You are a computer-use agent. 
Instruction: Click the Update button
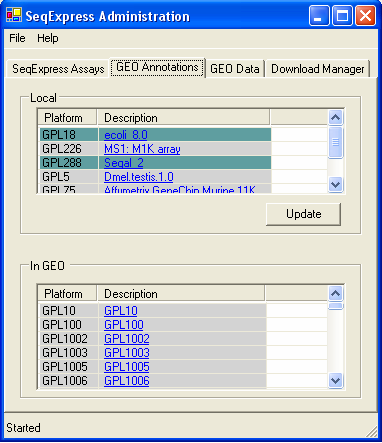[x=303, y=214]
